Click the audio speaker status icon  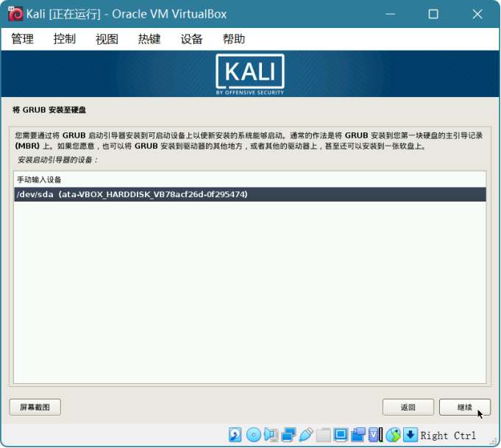click(271, 435)
